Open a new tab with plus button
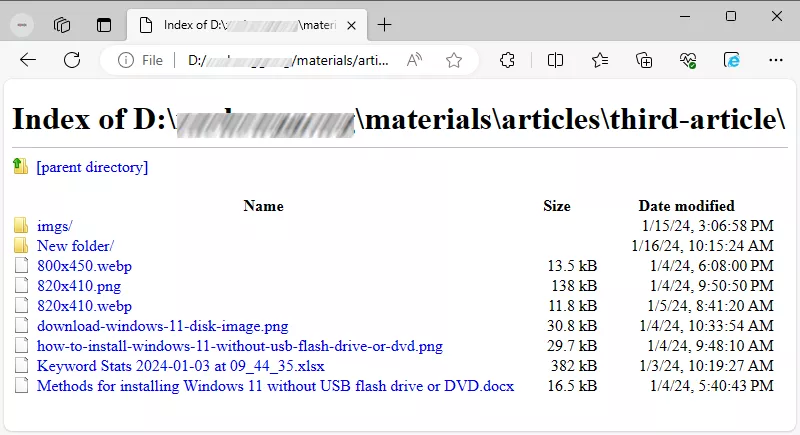 (x=384, y=25)
